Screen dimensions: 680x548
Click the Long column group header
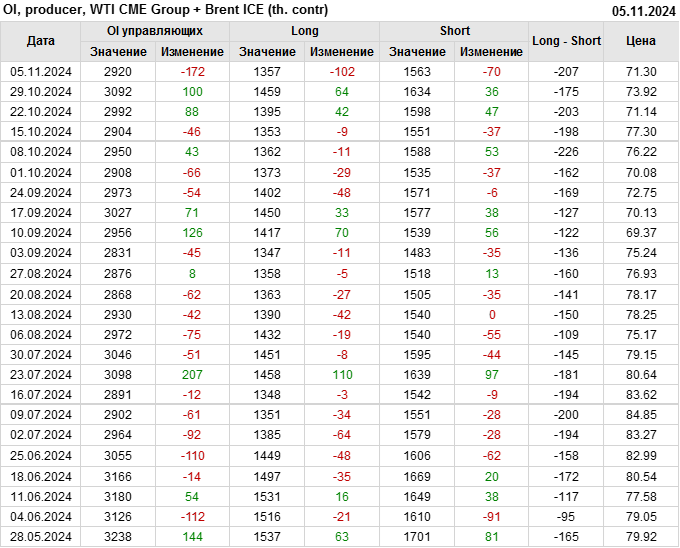click(x=304, y=31)
